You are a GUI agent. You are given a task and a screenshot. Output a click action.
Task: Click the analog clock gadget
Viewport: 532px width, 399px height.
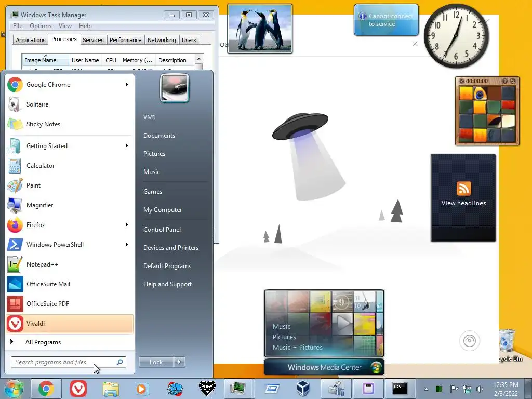pyautogui.click(x=456, y=36)
